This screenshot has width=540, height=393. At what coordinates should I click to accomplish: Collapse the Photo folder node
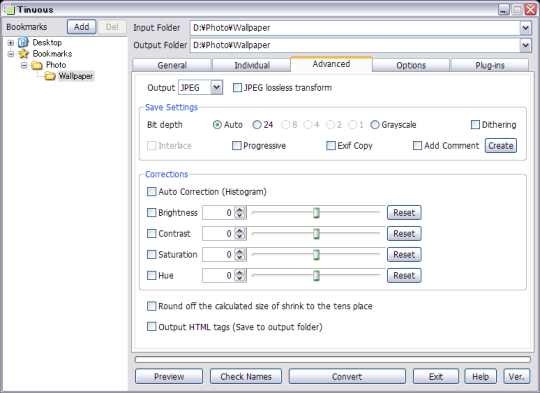click(x=24, y=65)
